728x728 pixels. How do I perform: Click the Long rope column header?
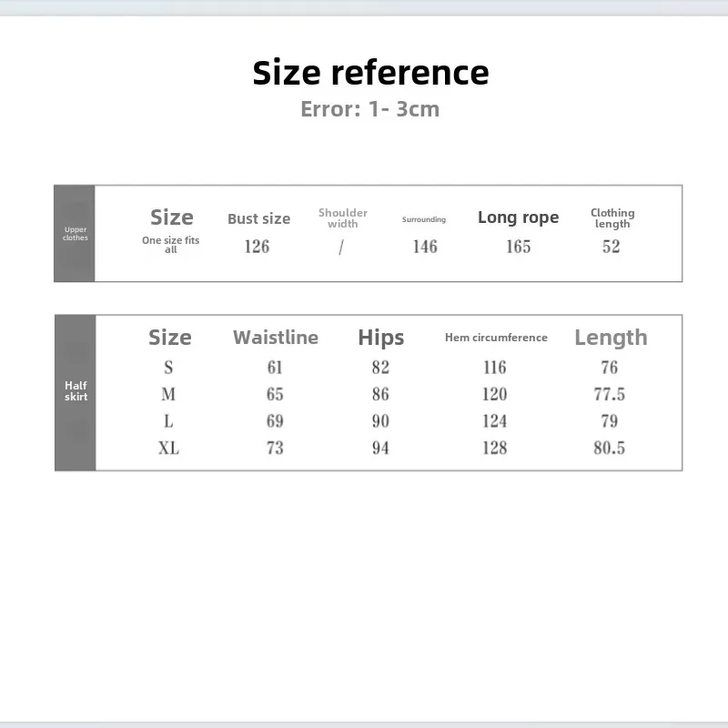(518, 217)
